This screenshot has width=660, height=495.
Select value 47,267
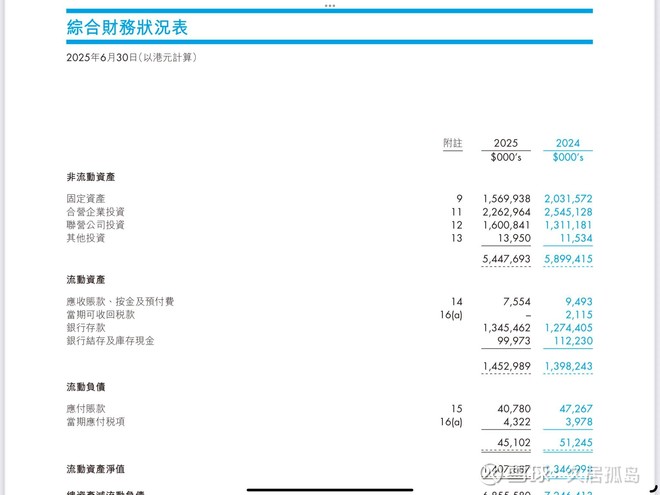[x=576, y=408]
